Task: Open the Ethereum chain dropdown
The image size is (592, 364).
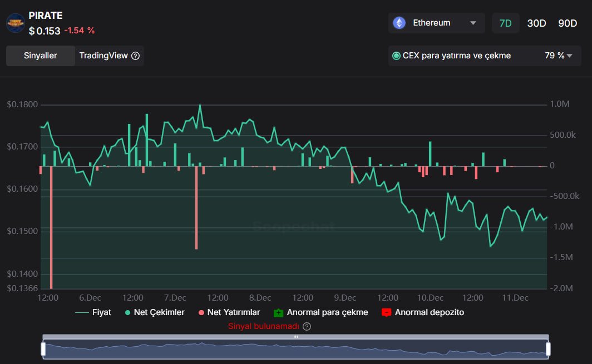Action: (x=436, y=23)
